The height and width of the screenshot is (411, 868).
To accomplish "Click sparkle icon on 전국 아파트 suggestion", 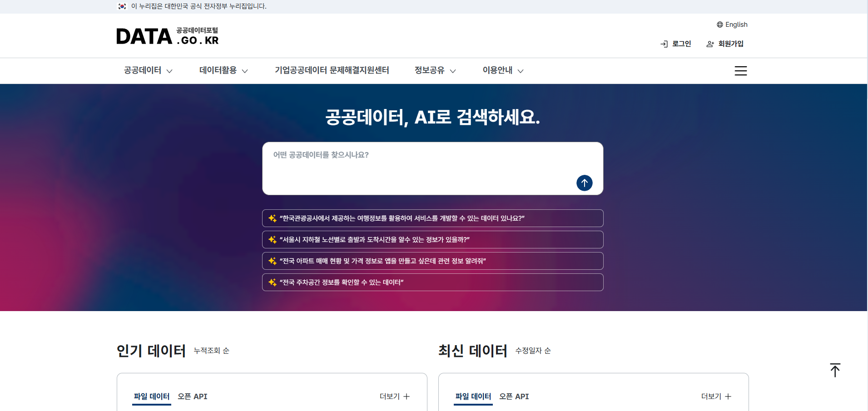I will tap(273, 261).
